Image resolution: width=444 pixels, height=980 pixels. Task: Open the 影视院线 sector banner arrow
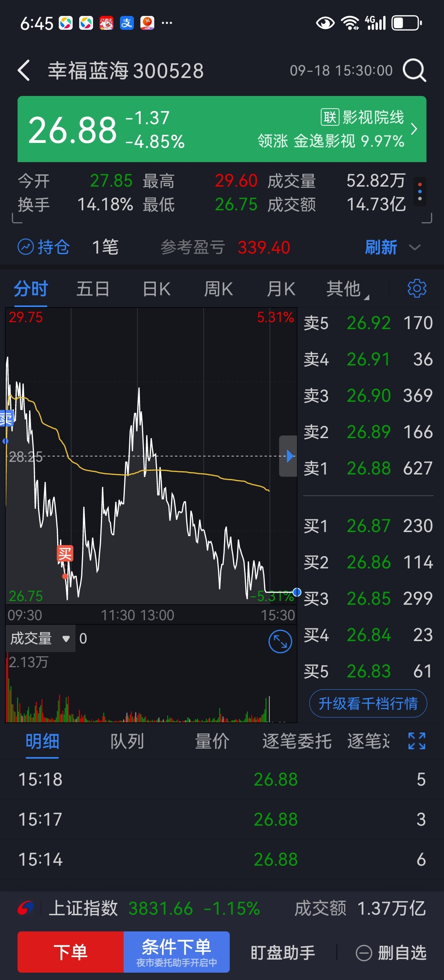pos(414,129)
